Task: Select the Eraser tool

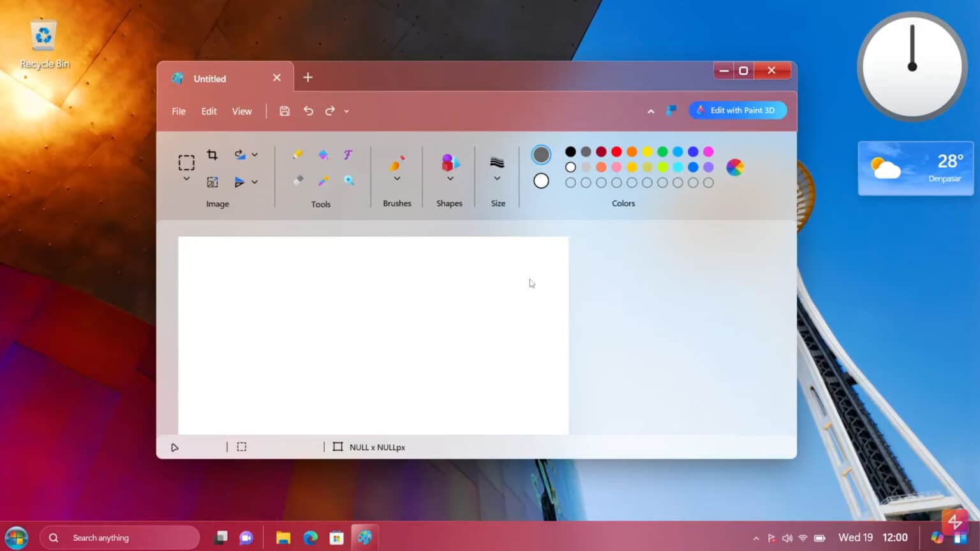Action: 298,181
